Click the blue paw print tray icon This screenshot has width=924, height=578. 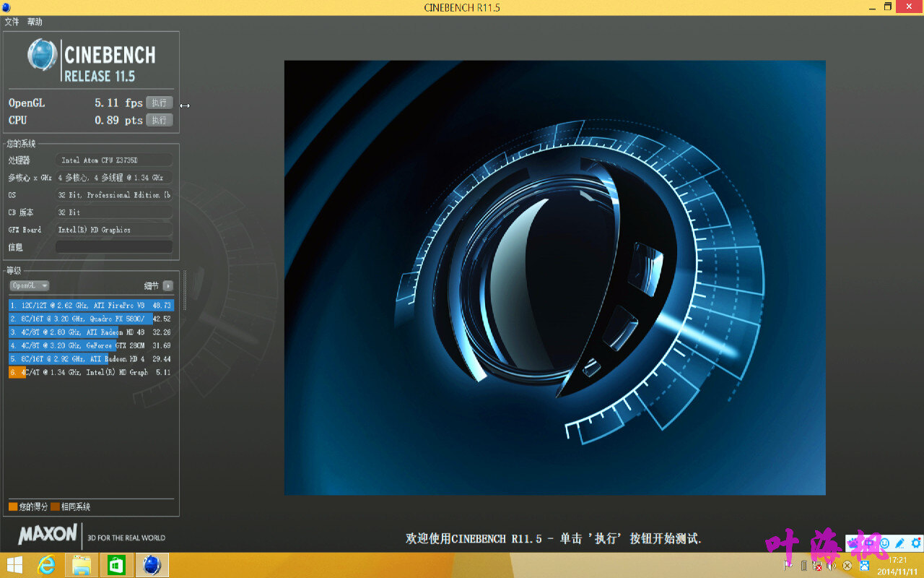(864, 565)
